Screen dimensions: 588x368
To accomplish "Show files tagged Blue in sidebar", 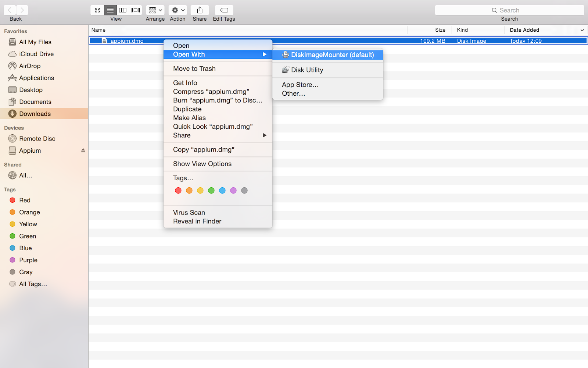I will (x=44, y=248).
